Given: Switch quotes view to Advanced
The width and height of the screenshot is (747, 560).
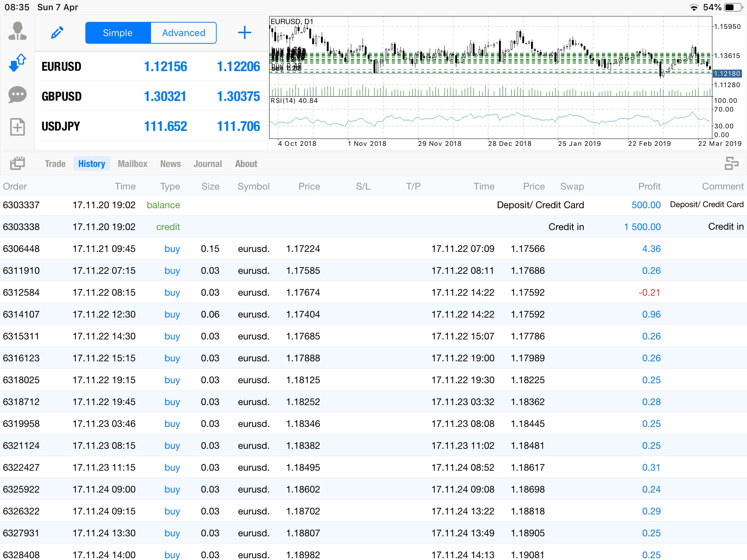Looking at the screenshot, I should pyautogui.click(x=183, y=33).
